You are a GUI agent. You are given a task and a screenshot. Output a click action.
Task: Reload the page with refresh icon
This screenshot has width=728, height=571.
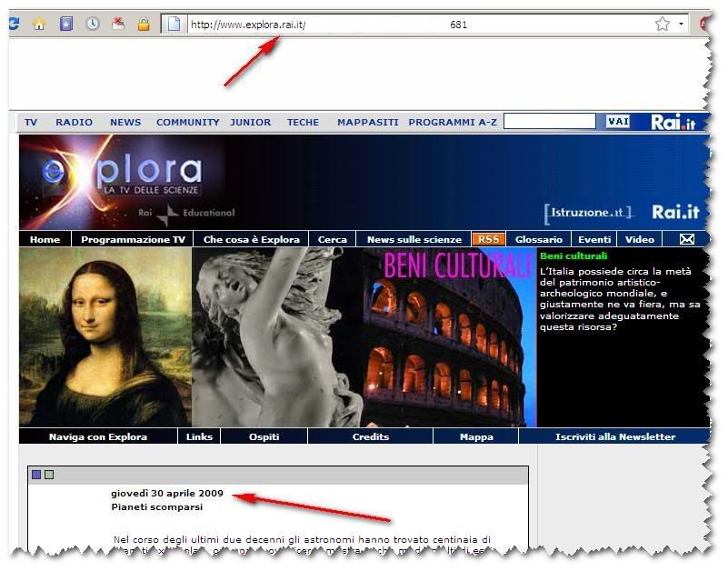point(13,25)
